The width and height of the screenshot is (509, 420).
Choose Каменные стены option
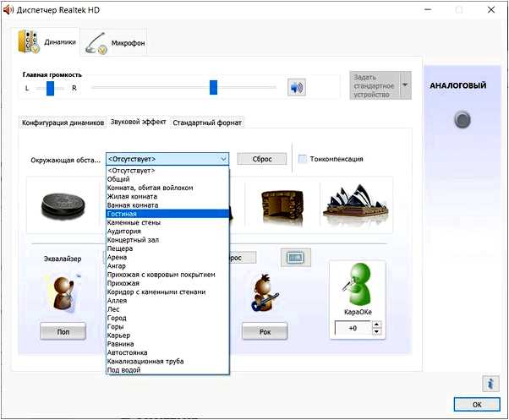(167, 222)
